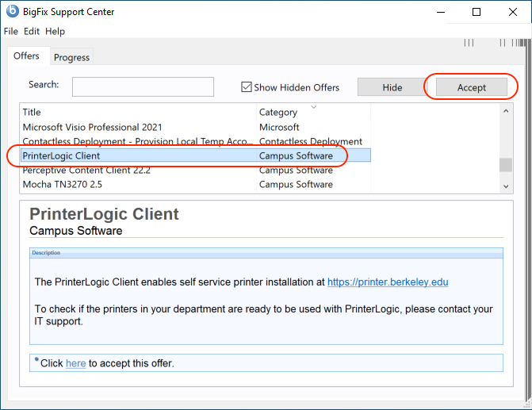This screenshot has height=410, width=532.
Task: Open the Edit menu
Action: [32, 31]
